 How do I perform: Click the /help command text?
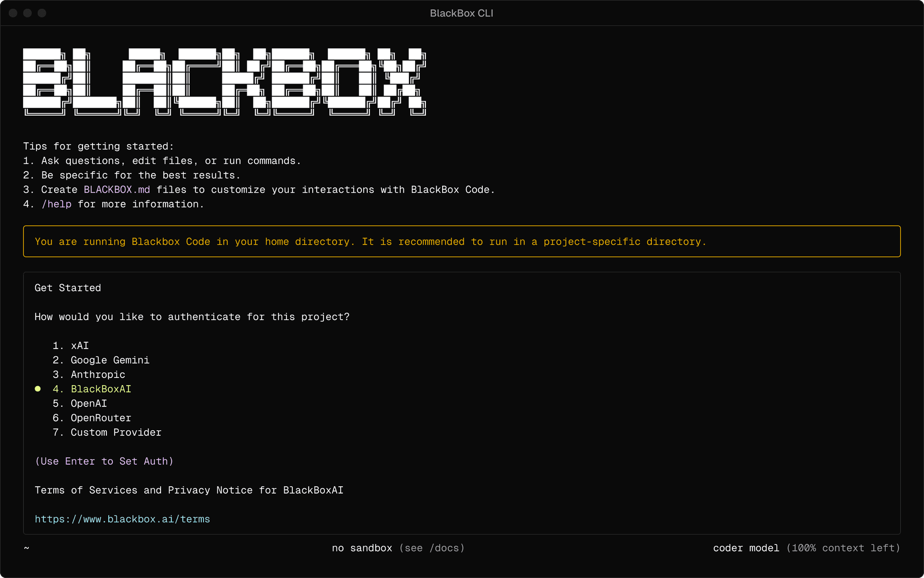pos(56,204)
